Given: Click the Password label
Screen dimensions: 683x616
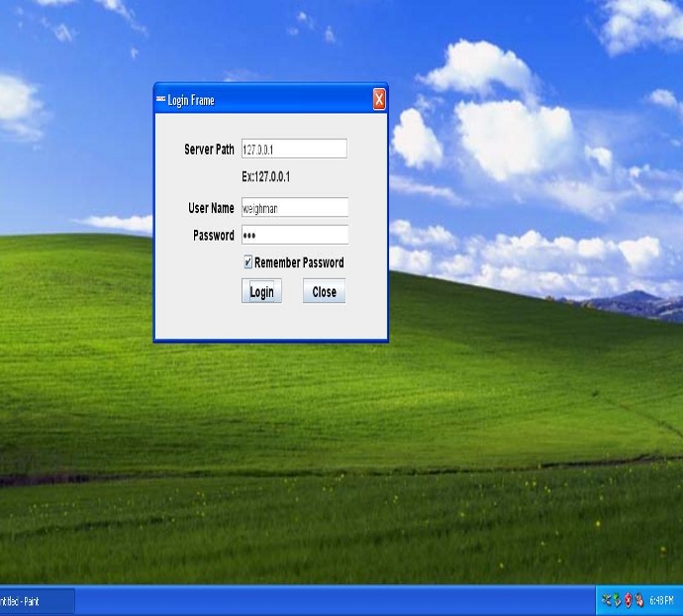Looking at the screenshot, I should point(213,236).
